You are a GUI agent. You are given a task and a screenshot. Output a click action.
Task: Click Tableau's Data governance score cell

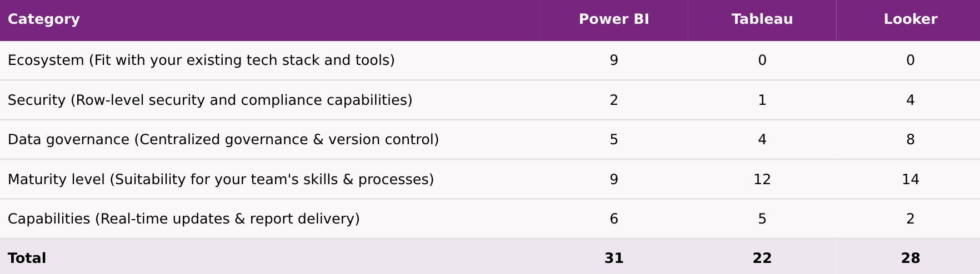click(x=762, y=140)
